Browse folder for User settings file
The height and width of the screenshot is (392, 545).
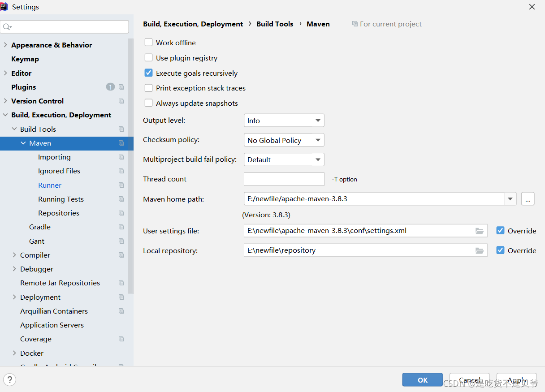pos(480,231)
